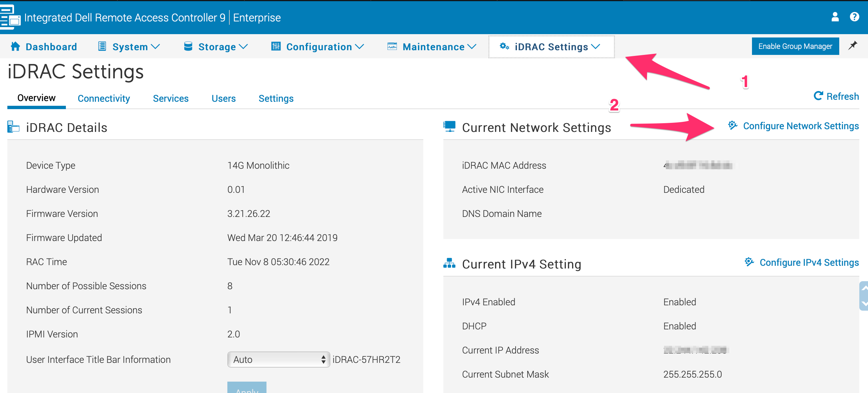This screenshot has height=393, width=868.
Task: Click the iDRAC logo icon in header
Action: click(x=10, y=17)
